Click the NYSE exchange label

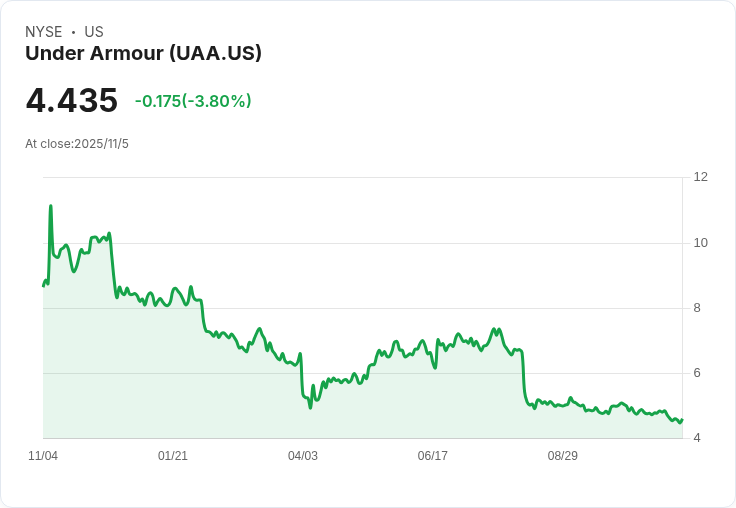(43, 32)
